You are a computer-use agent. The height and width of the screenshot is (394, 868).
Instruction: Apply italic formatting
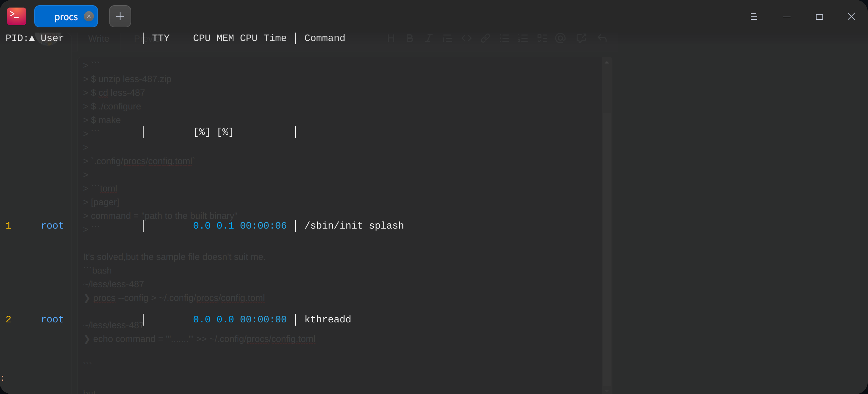click(x=428, y=38)
